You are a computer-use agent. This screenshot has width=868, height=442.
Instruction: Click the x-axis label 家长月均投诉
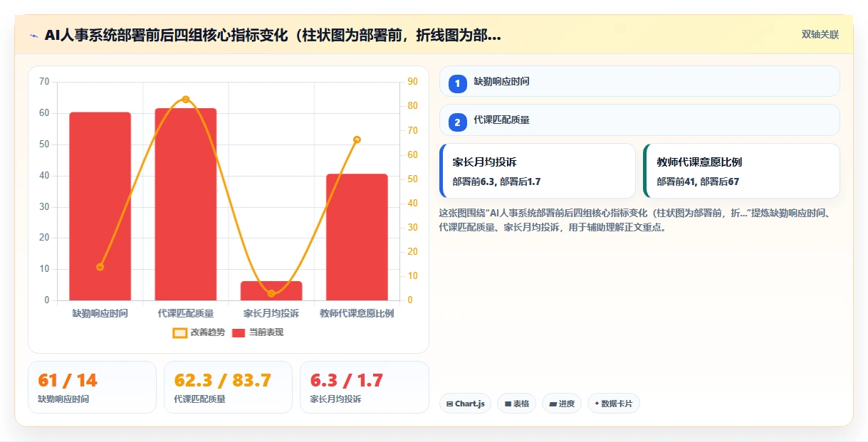pyautogui.click(x=271, y=313)
